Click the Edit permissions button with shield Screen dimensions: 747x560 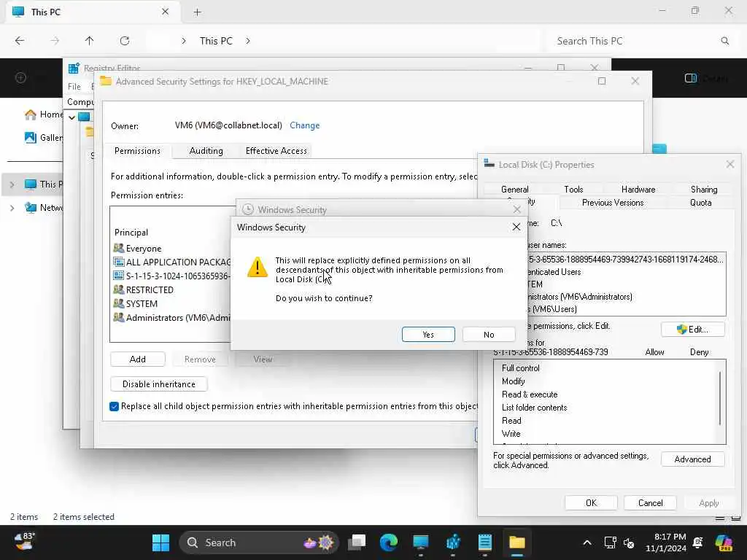(692, 329)
